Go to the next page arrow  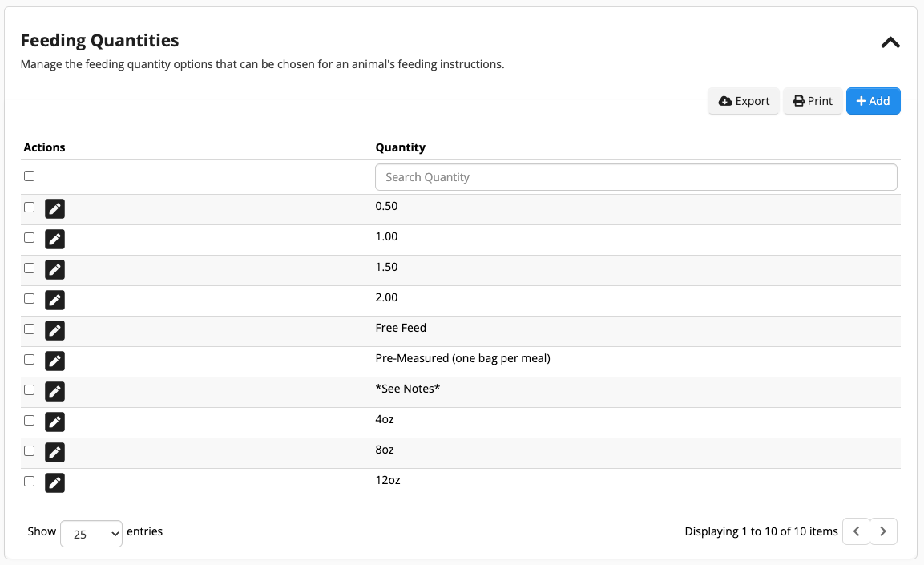coord(883,531)
